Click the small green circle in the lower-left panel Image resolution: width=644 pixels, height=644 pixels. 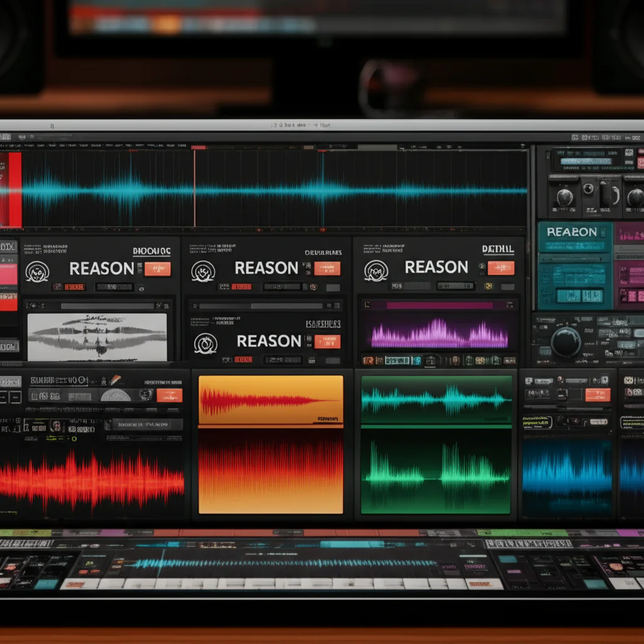[74, 438]
